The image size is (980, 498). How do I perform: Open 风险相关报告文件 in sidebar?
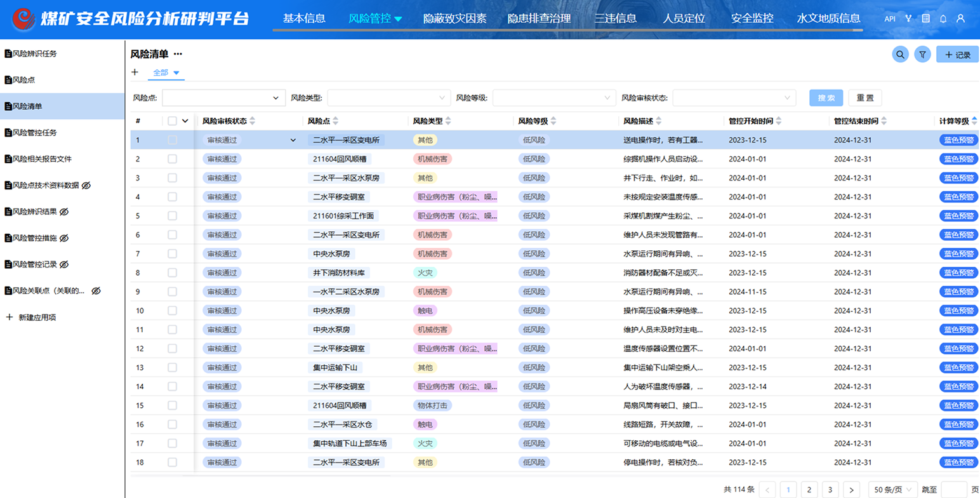point(62,159)
